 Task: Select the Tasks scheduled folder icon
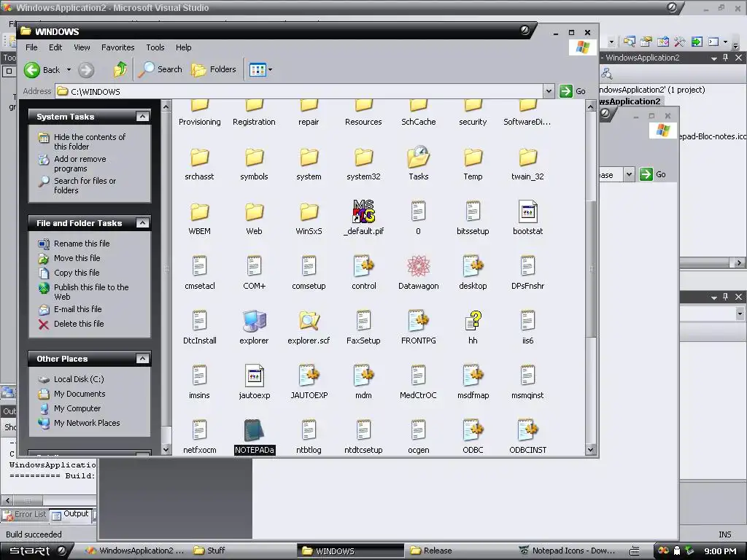pos(418,157)
